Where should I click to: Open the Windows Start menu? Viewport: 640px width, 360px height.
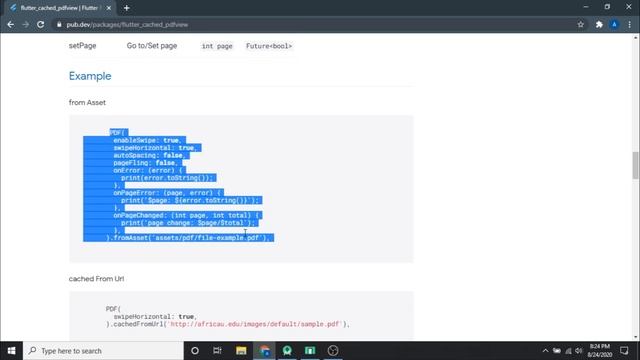point(11,351)
